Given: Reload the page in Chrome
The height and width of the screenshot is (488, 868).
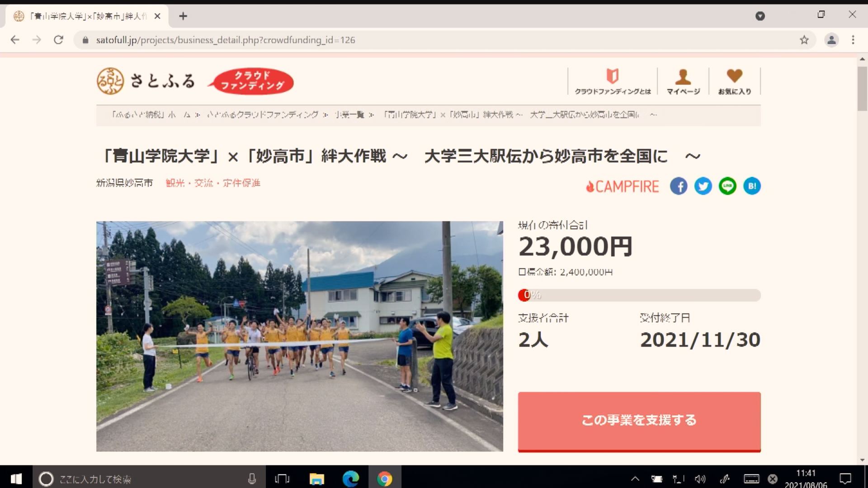Looking at the screenshot, I should click(x=58, y=40).
